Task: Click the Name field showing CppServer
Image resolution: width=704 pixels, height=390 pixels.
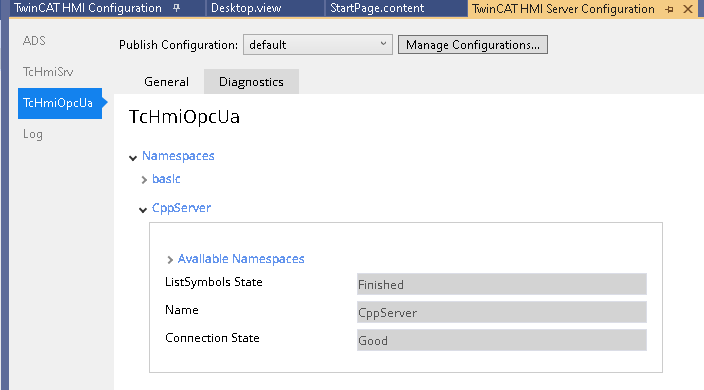Action: tap(502, 312)
